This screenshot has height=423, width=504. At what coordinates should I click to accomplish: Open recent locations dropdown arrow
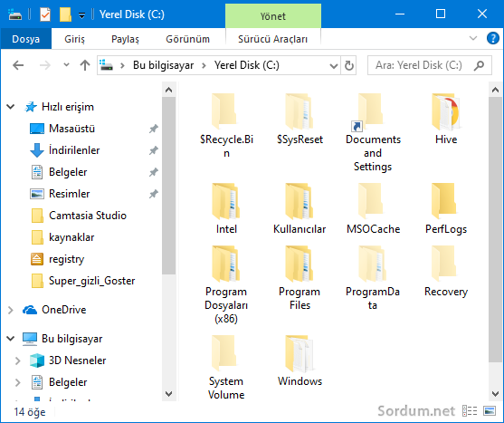[67, 65]
